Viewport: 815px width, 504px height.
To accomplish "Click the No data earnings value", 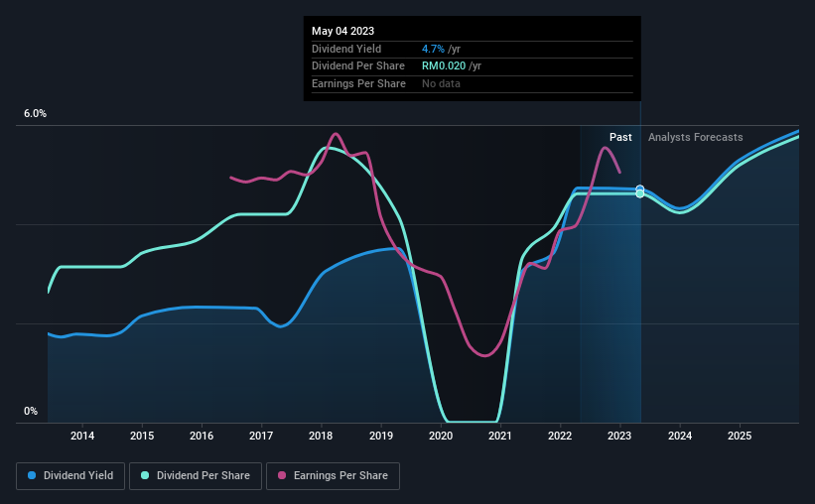I will (441, 83).
